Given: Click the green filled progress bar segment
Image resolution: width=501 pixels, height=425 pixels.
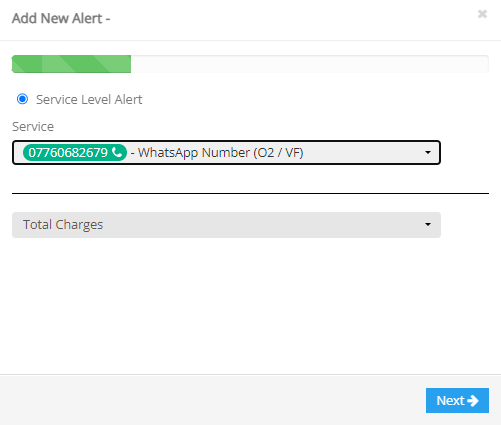Looking at the screenshot, I should point(71,64).
